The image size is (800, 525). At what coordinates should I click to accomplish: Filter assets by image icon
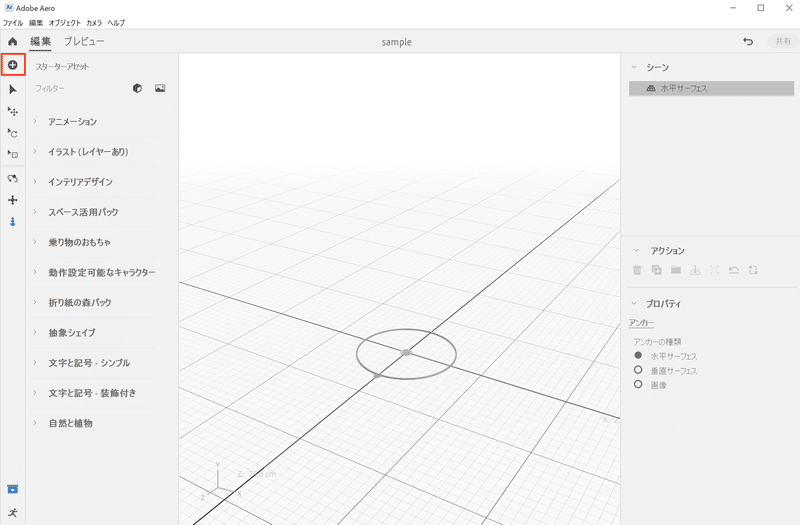pos(160,88)
